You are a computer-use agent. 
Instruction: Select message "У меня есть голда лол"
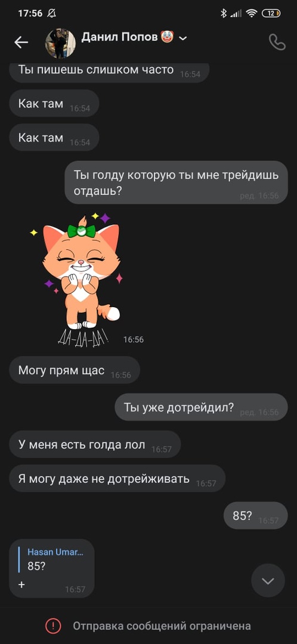pos(95,444)
